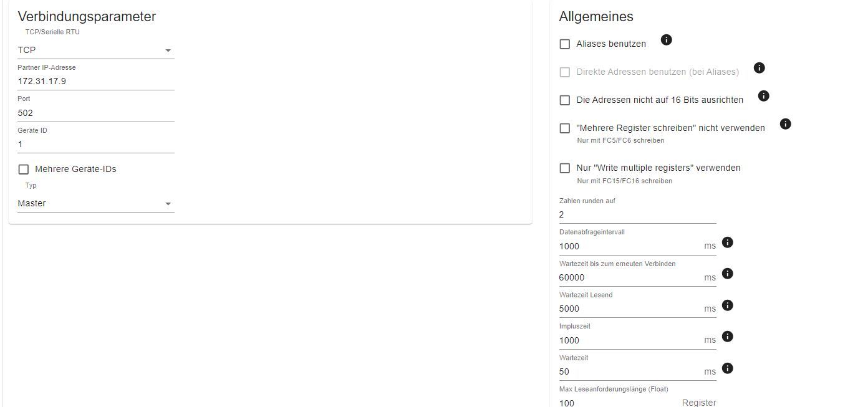868x407 pixels.
Task: Click the Partner IP-Adresse field
Action: click(95, 82)
